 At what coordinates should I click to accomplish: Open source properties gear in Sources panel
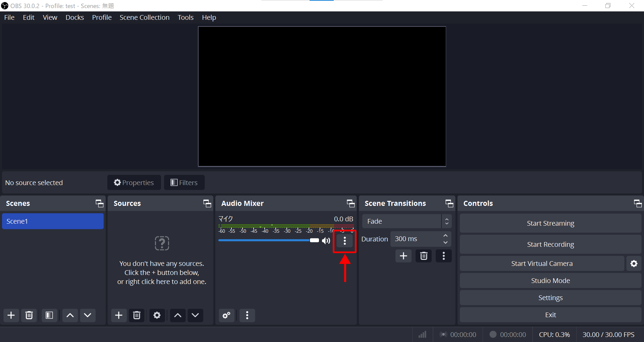[x=157, y=315]
